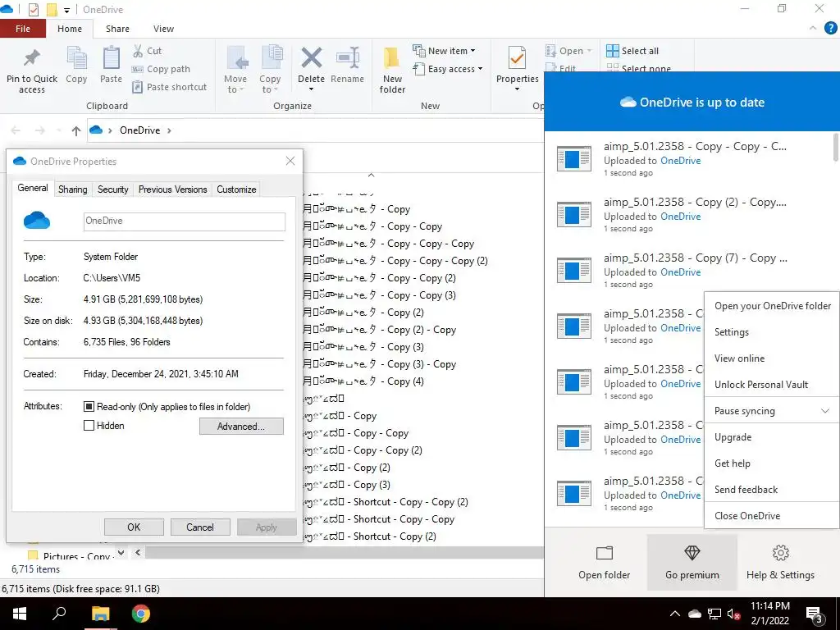
Task: Toggle the Read-only attribute checkbox
Action: click(89, 407)
